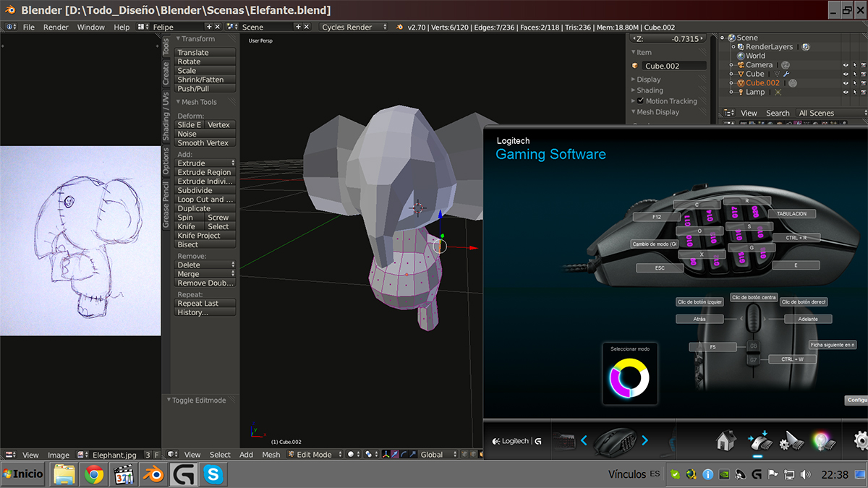This screenshot has width=868, height=488.
Task: Click the Camera object icon in outliner
Action: 740,65
